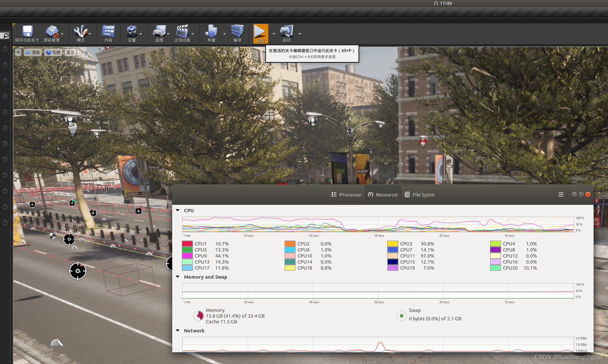Viewport: 608px width, 364px height.
Task: Select the memory usage text "13.8 GB (41.4%) of 33.4 GB"
Action: click(235, 316)
